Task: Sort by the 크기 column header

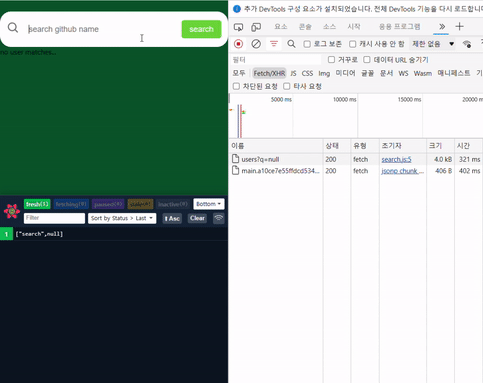Action: (440, 146)
